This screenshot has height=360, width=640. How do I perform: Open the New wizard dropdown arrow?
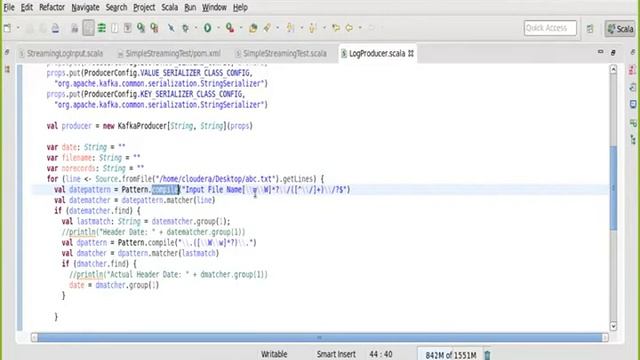[18, 28]
